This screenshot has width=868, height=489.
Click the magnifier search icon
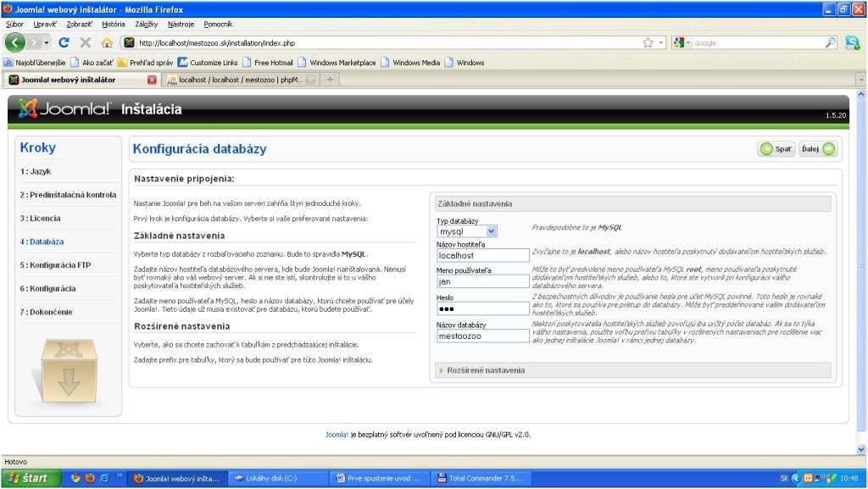point(831,42)
